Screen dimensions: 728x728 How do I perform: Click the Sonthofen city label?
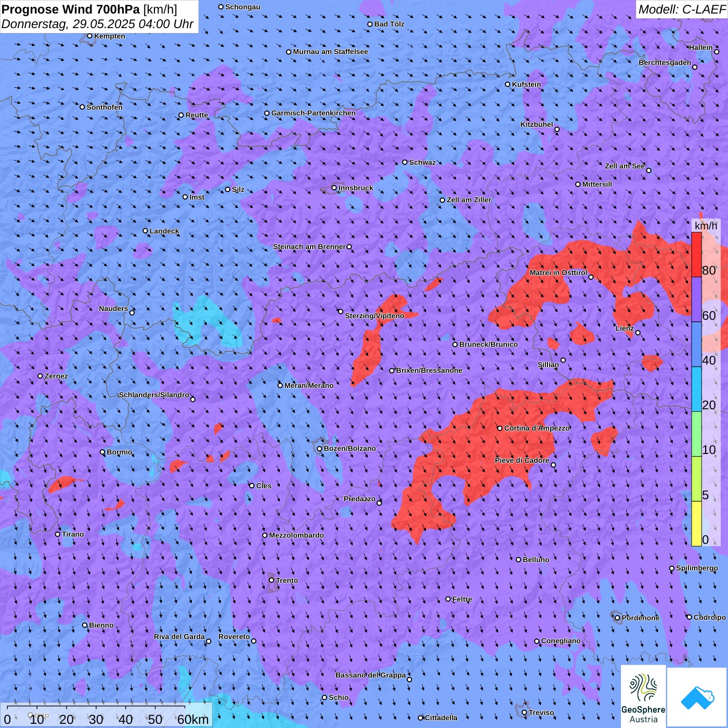click(105, 107)
